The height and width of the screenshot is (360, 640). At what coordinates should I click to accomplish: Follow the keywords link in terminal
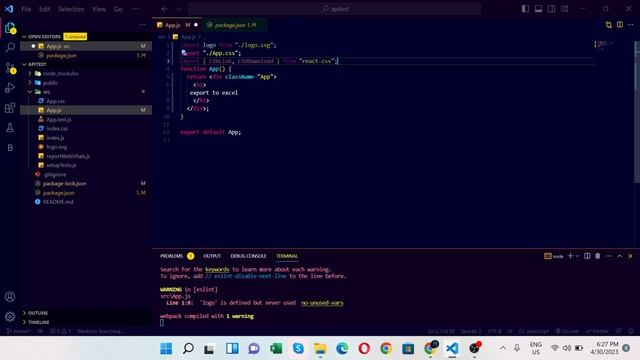pos(217,269)
